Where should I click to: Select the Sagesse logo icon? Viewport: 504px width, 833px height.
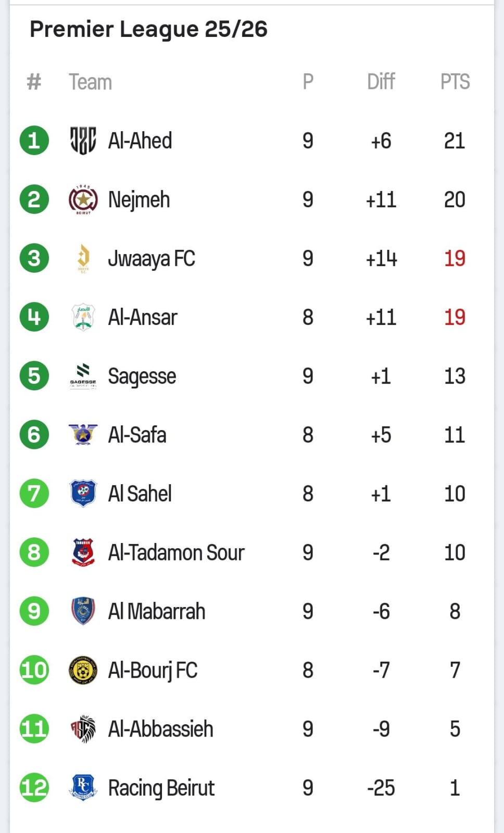click(83, 376)
